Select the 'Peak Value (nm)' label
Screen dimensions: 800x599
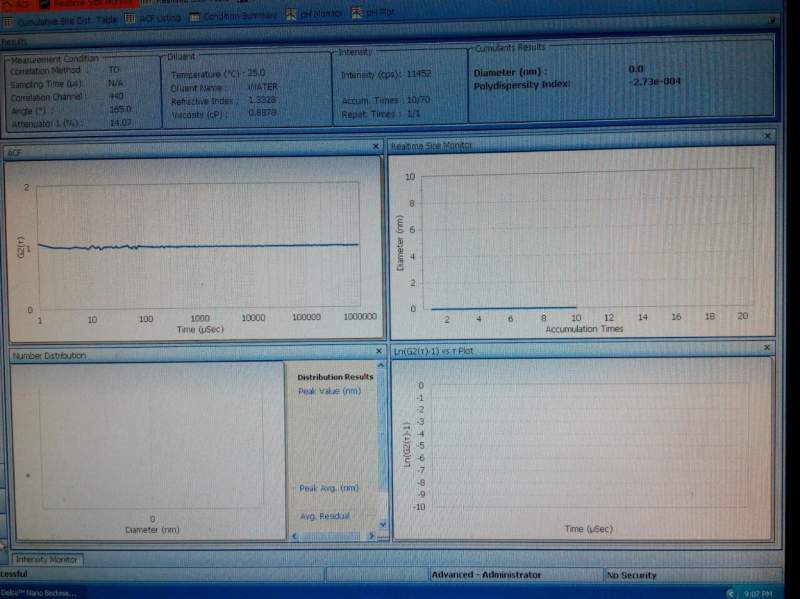[x=330, y=391]
